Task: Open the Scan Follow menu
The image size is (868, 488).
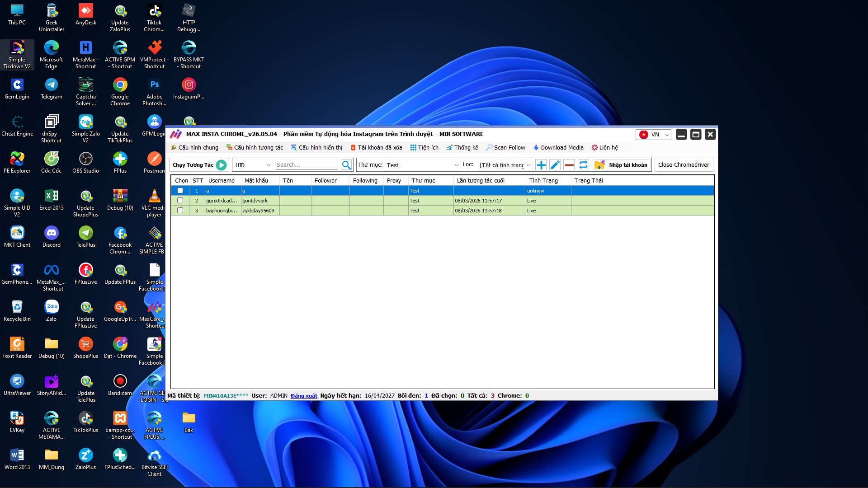Action: tap(505, 148)
